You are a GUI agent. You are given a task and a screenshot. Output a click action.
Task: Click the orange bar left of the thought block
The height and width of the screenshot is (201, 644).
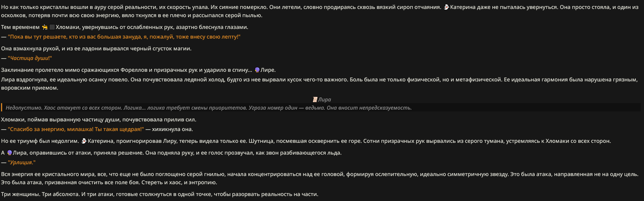[x=1, y=107]
